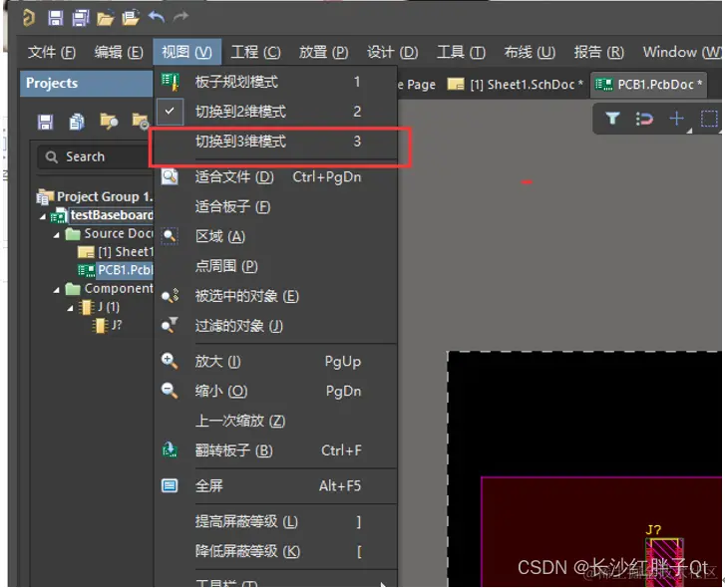725x588 pixels.
Task: Collapse the J (1) component group
Action: [x=70, y=308]
